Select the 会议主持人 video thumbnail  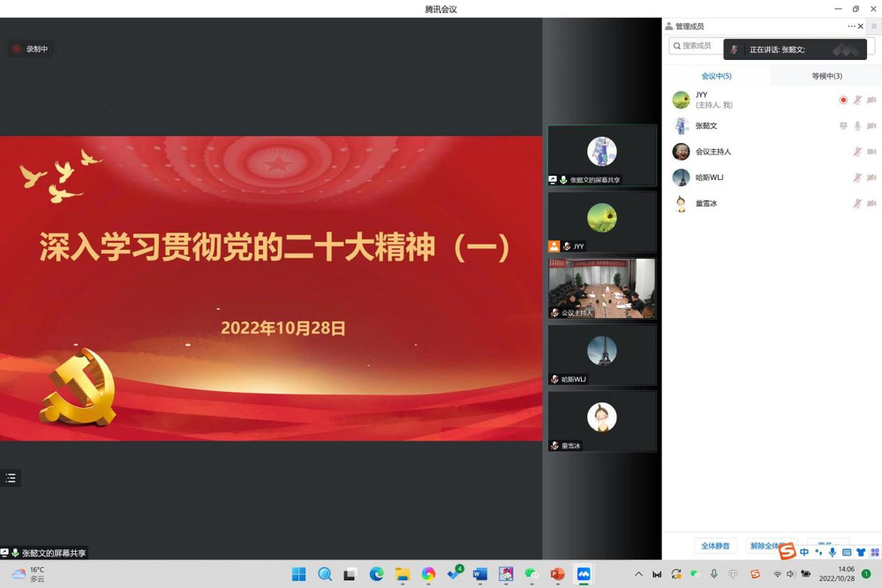point(602,289)
